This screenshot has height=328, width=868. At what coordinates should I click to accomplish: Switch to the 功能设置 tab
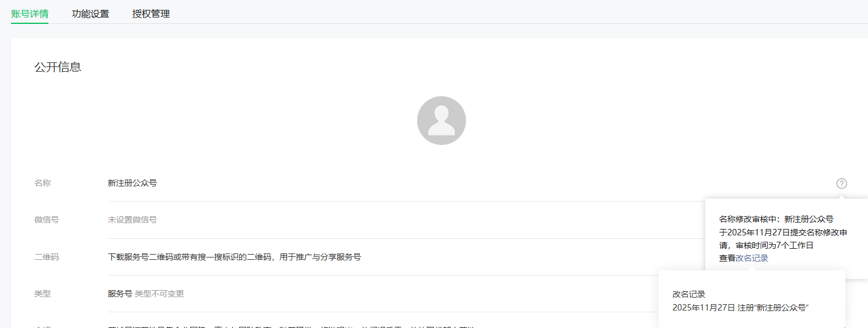coord(90,14)
